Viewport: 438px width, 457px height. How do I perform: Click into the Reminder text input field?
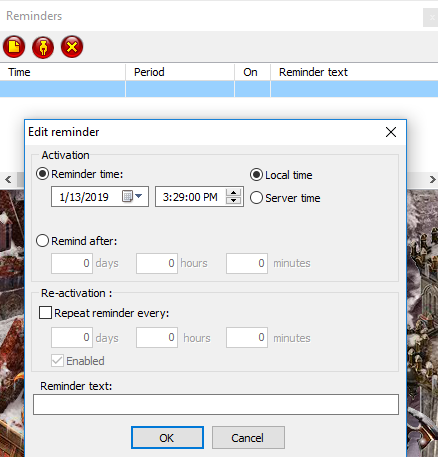coord(216,405)
